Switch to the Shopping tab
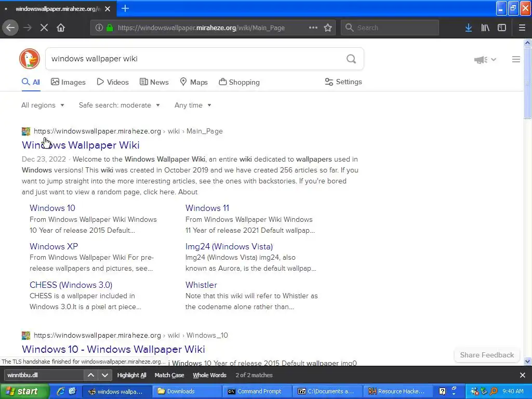 (239, 82)
